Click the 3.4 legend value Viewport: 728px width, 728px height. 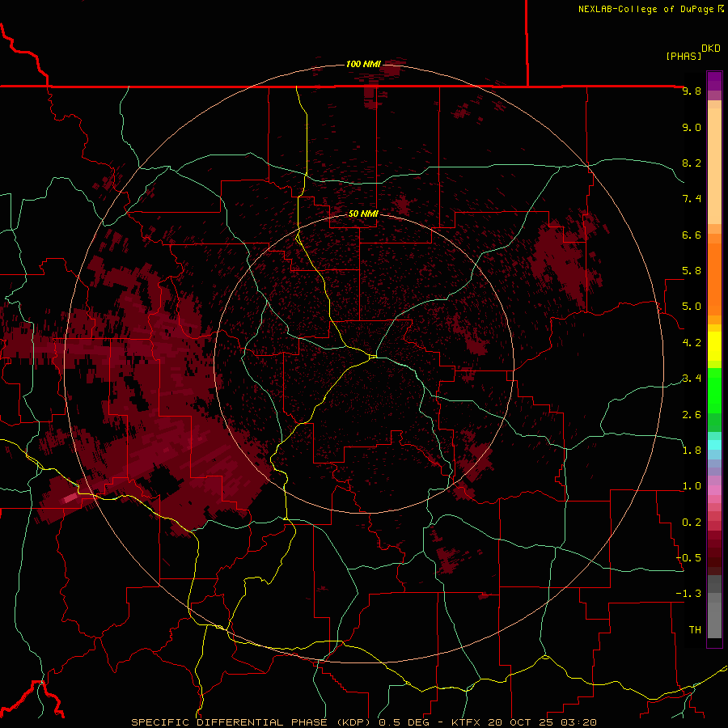(692, 379)
